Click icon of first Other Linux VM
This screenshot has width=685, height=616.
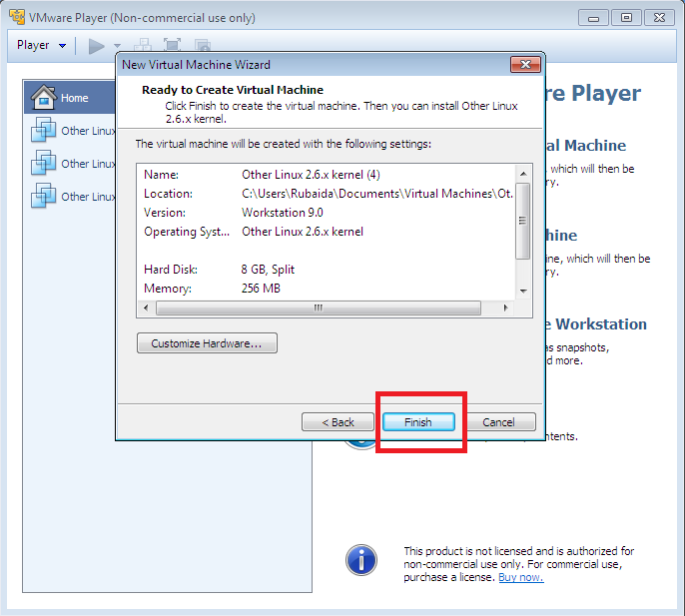click(x=43, y=130)
